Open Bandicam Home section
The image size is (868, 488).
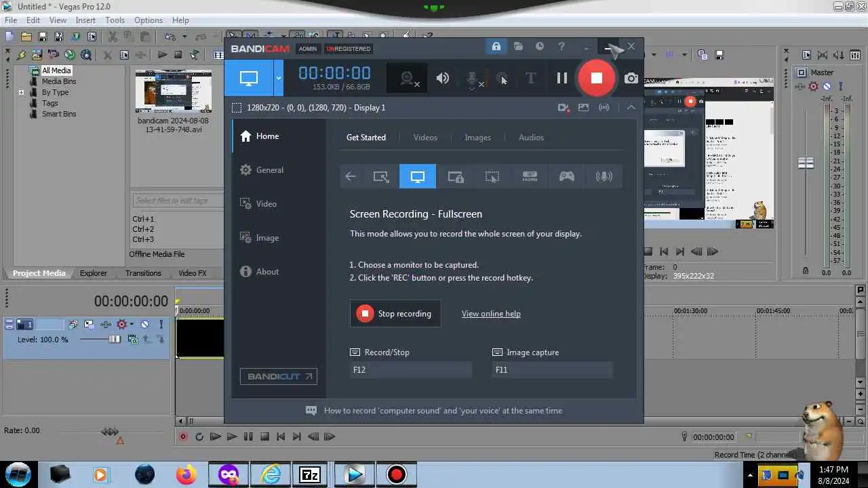(278, 136)
